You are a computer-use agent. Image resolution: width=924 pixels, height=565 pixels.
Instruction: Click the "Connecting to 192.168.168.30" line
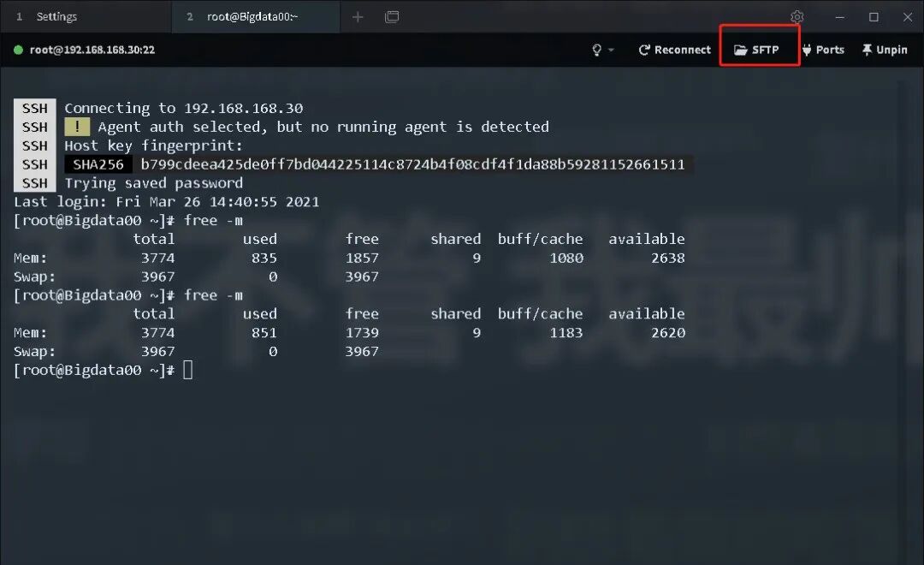(x=184, y=109)
